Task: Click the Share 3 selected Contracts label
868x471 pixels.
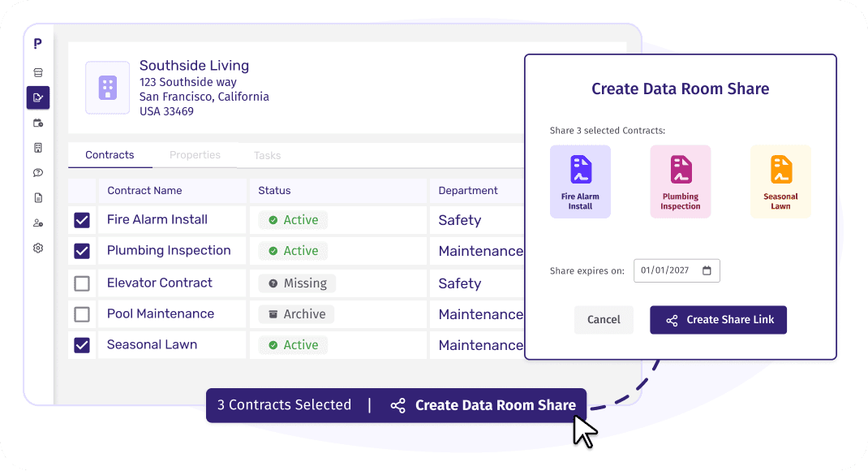Action: 608,131
